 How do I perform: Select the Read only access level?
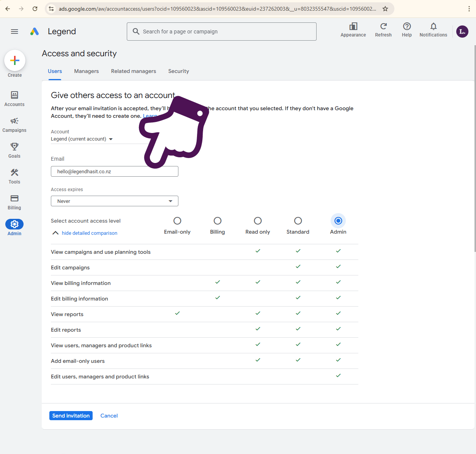[258, 221]
